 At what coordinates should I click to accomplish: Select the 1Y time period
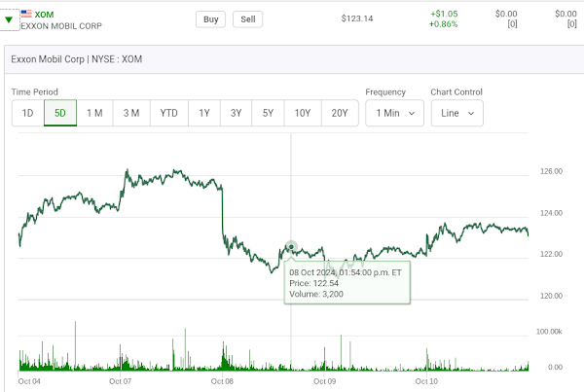tap(204, 113)
